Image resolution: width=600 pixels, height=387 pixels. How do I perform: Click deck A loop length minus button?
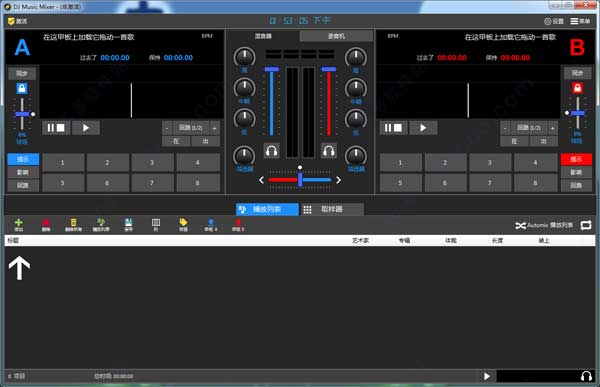coord(167,128)
